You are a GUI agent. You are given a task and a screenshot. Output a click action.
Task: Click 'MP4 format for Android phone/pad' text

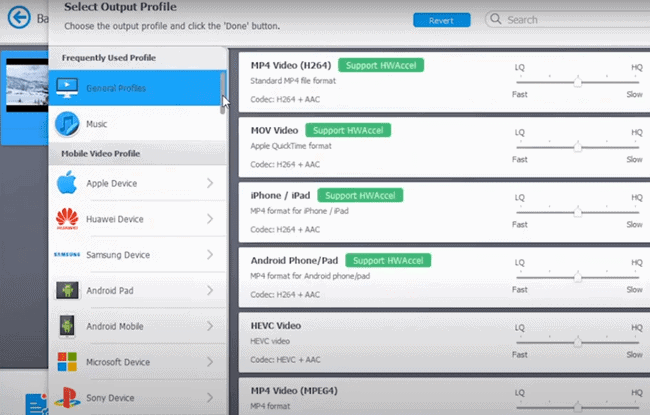310,276
